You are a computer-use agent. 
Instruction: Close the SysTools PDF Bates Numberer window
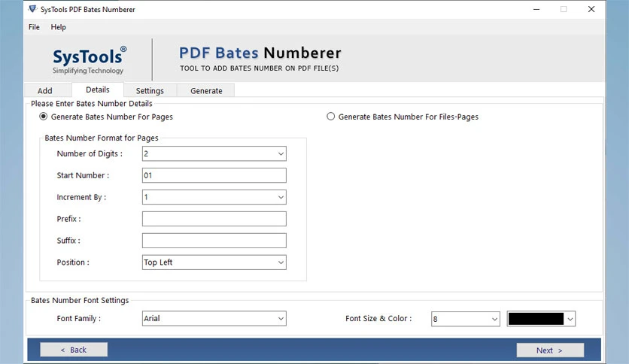pos(591,9)
